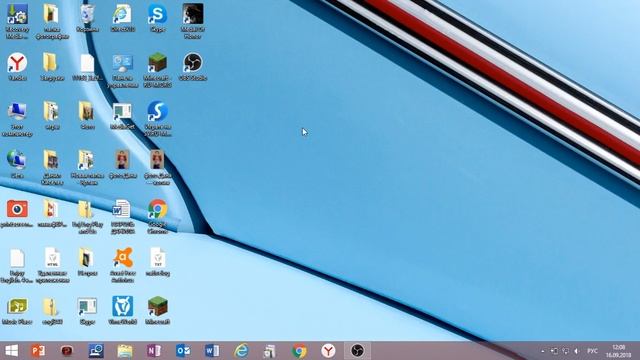Viewport: 640px width, 360px height.
Task: Select the light-blue Skype desktop shortcut
Action: [x=158, y=18]
